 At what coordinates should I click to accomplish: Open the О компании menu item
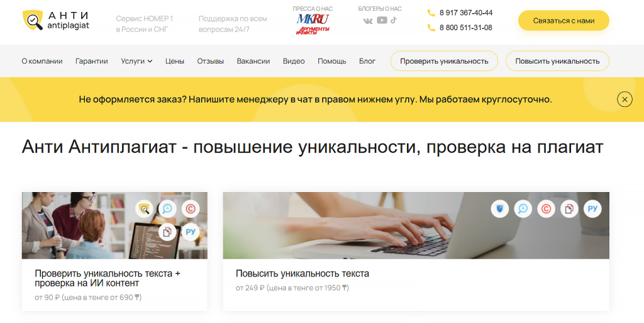click(42, 61)
